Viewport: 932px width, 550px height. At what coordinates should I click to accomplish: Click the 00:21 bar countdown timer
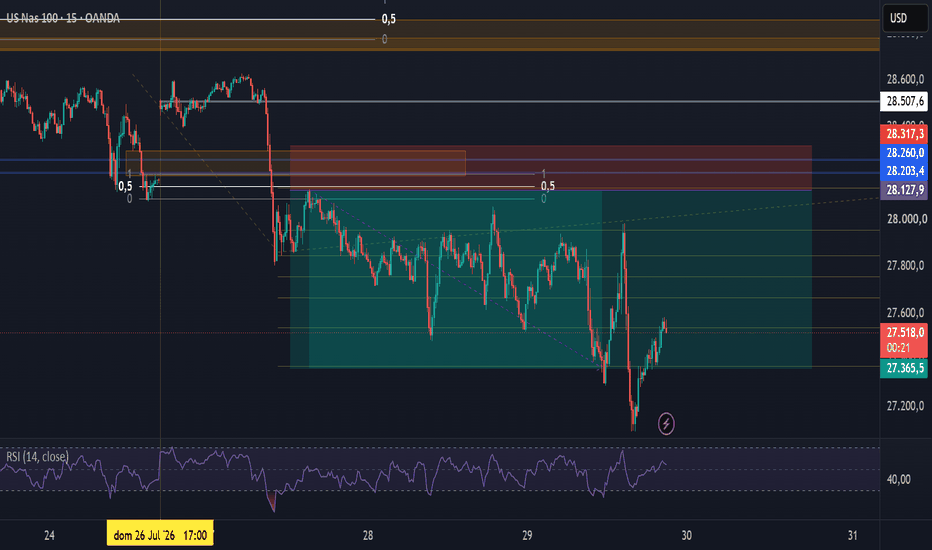tap(898, 348)
